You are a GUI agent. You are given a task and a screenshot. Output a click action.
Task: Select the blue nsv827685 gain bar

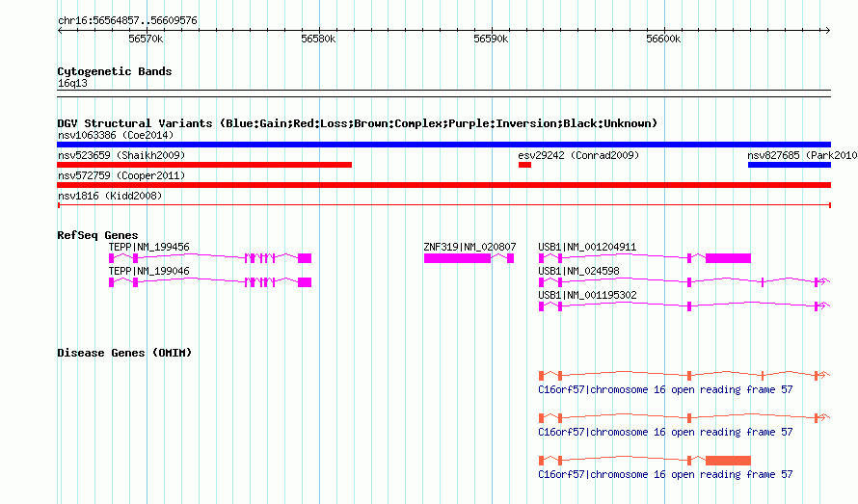[x=790, y=165]
